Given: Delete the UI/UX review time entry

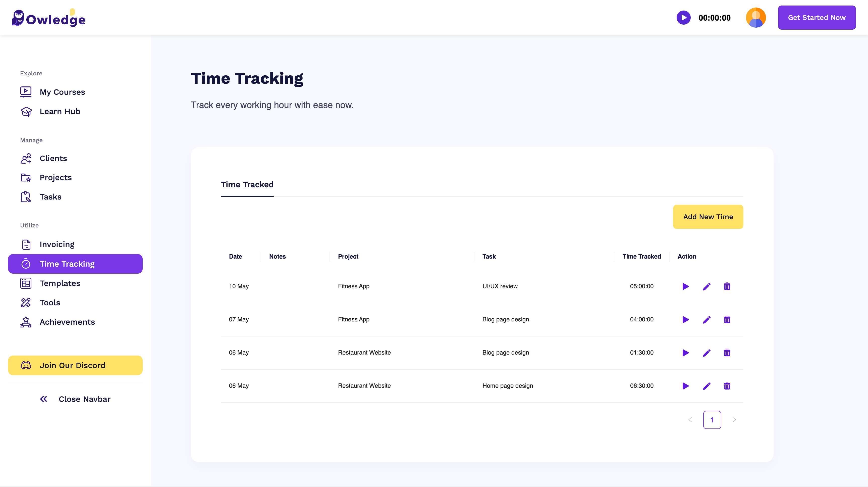Looking at the screenshot, I should pos(727,286).
